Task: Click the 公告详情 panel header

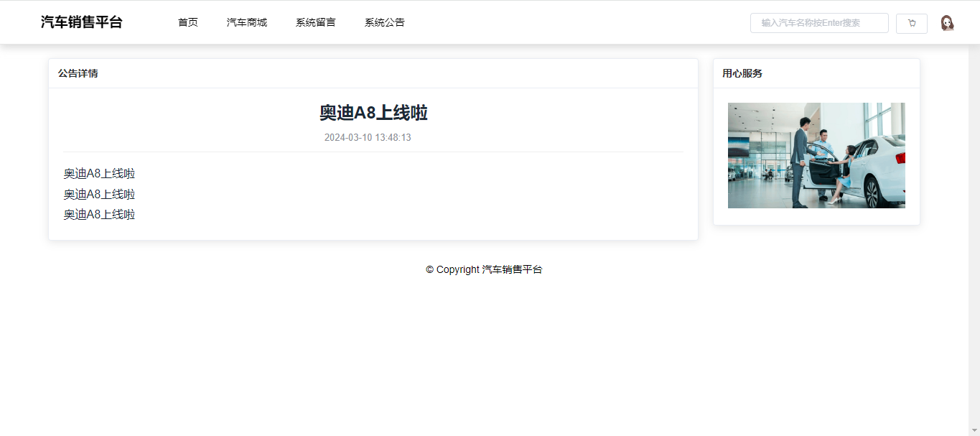Action: coord(78,73)
